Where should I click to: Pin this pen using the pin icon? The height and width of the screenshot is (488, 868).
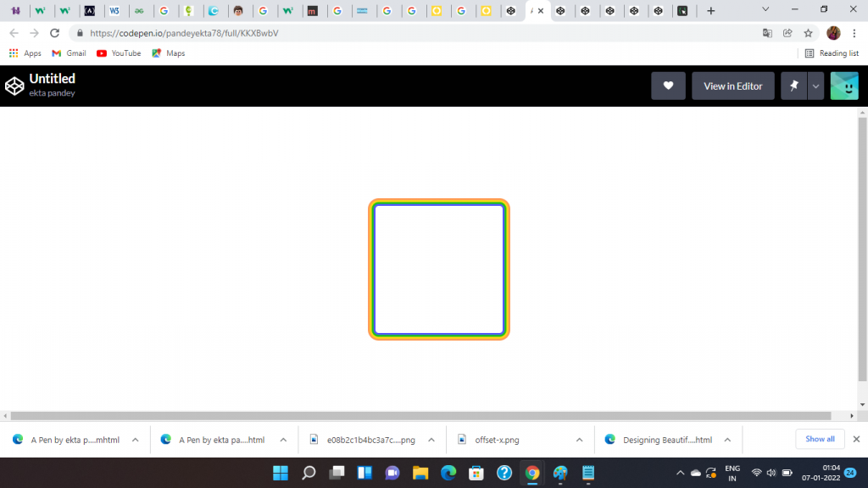[793, 86]
